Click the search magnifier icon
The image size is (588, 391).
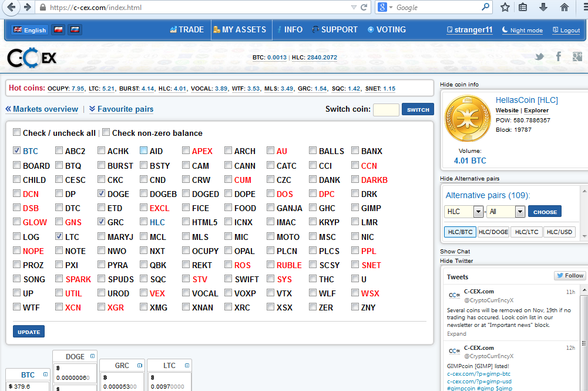point(485,6)
